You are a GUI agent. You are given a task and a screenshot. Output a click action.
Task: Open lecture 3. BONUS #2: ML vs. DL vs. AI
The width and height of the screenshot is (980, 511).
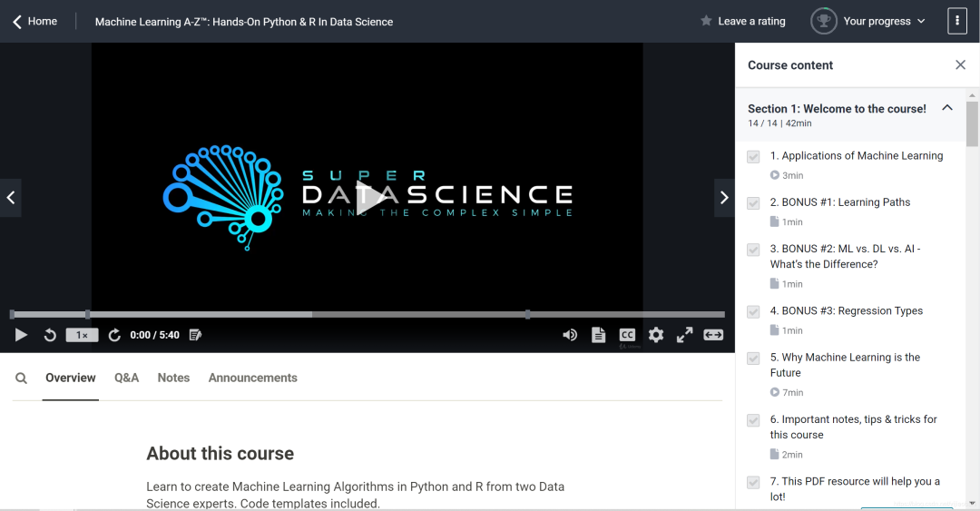[845, 257]
